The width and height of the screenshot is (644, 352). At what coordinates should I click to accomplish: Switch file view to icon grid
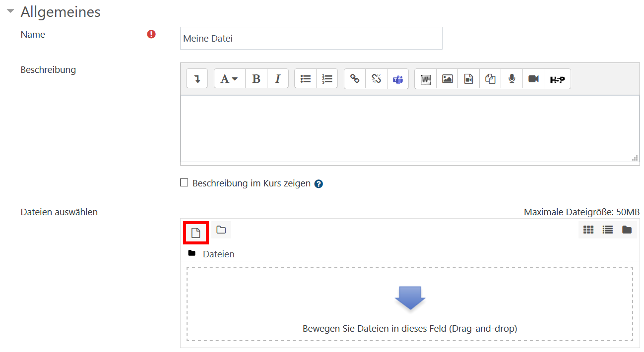coord(588,230)
